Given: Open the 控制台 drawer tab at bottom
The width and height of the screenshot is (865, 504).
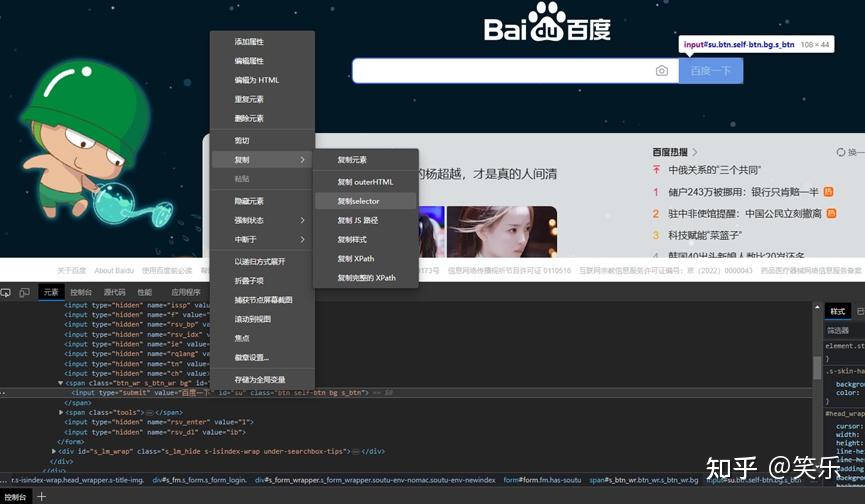Looking at the screenshot, I should click(15, 497).
